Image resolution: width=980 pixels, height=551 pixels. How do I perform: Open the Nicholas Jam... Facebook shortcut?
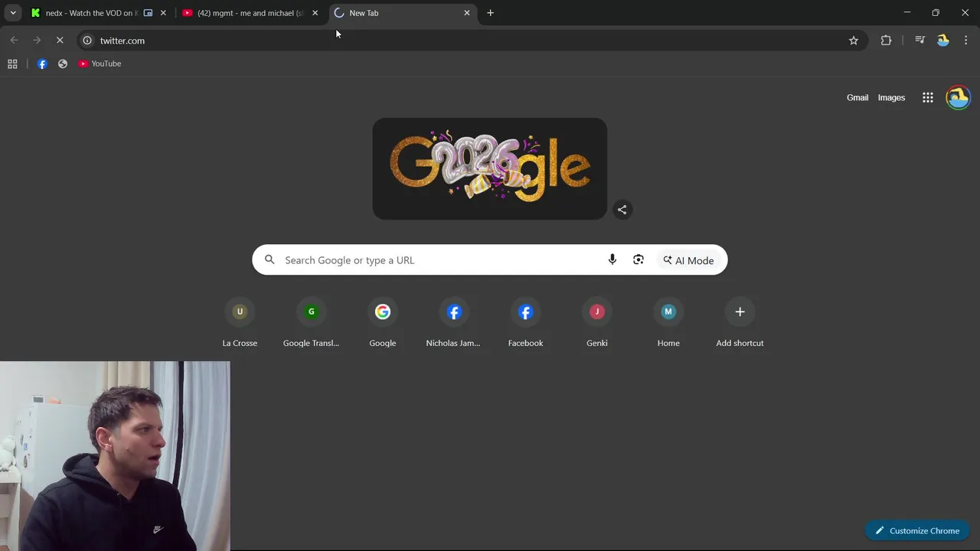point(454,323)
